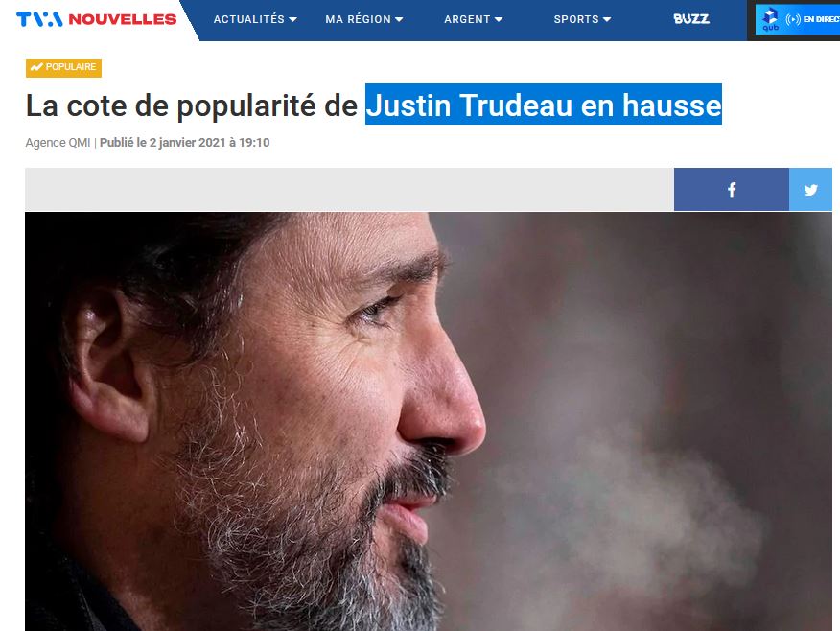Screen dimensions: 840x631
Task: Expand the Sports dropdown arrow
Action: (x=606, y=19)
